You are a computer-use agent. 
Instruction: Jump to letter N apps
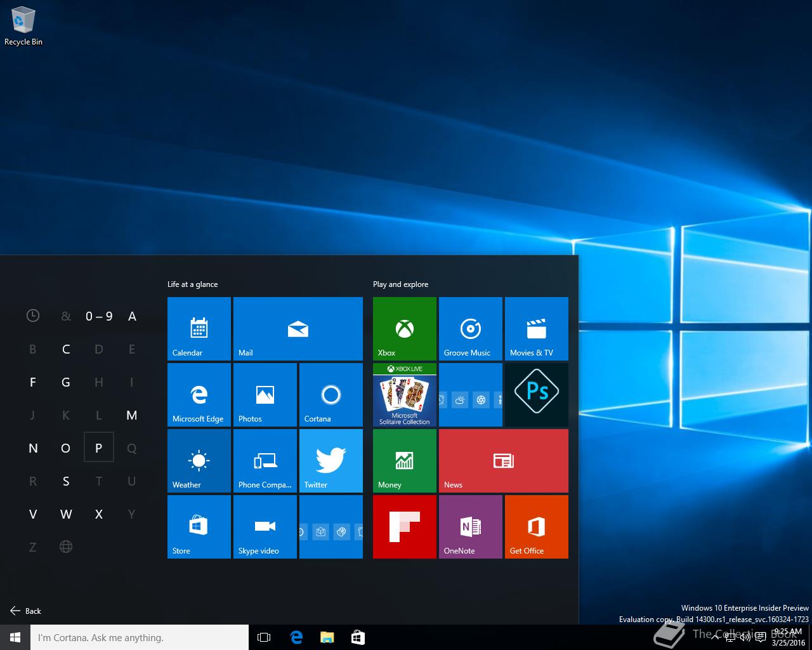point(33,448)
